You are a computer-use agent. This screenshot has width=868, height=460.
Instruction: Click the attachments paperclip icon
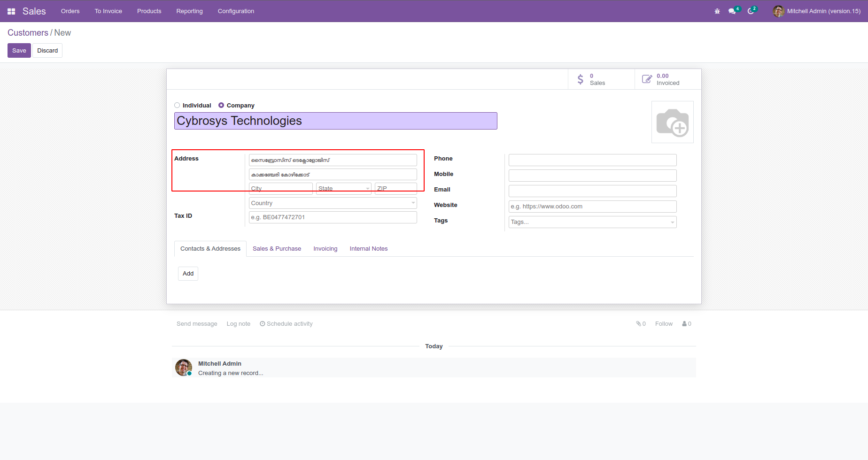[639, 324]
